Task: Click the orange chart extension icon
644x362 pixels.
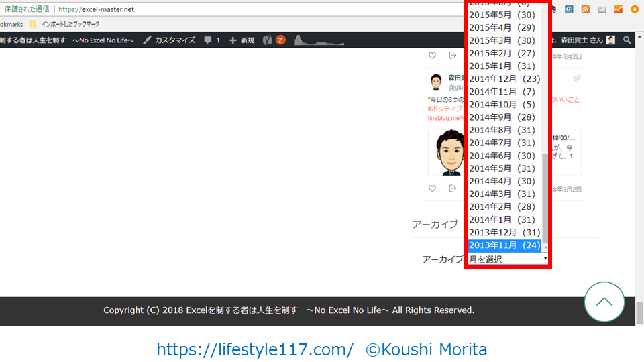Action: point(618,9)
